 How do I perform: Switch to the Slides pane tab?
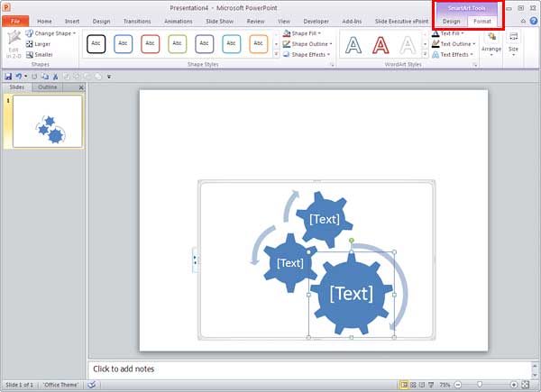coord(17,87)
